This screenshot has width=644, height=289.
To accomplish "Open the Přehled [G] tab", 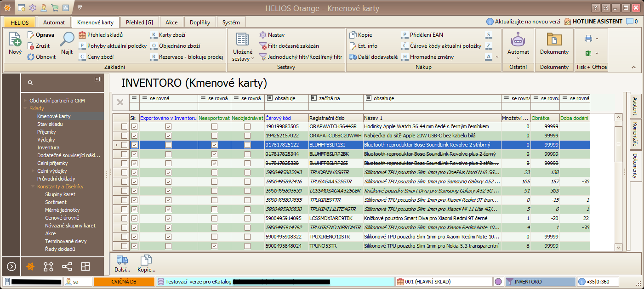I will [x=139, y=23].
